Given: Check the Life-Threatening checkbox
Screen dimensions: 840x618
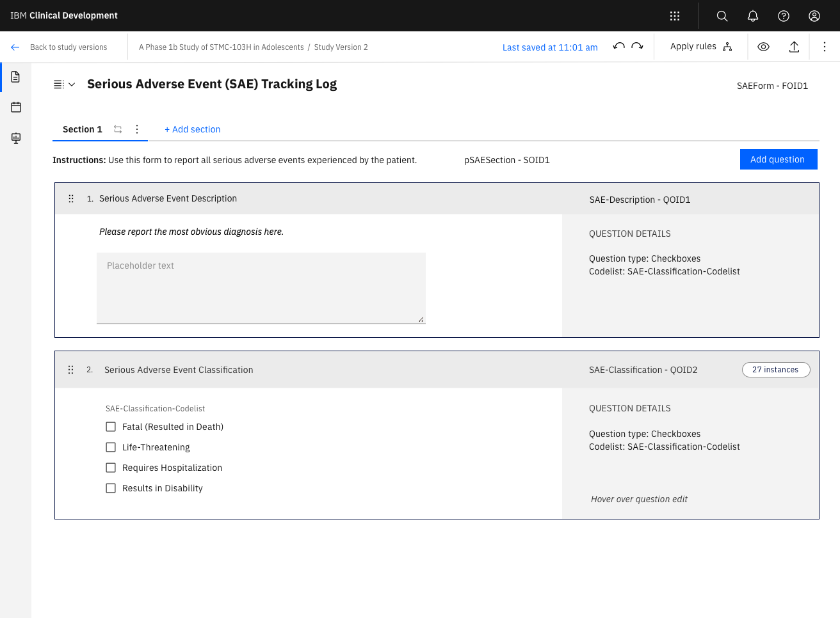Looking at the screenshot, I should (111, 447).
